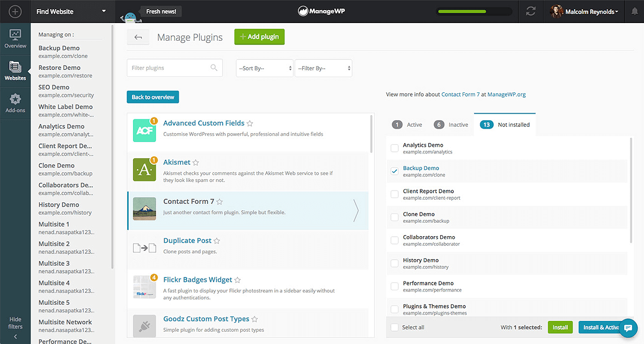Screen dimensions: 644x344
Task: Select Restore Demo in site list
Action: pos(67,71)
